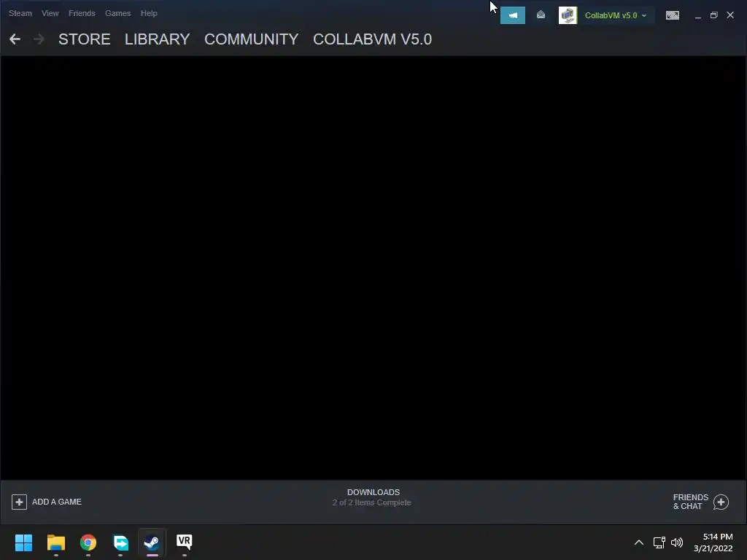Open the Help menu
The image size is (747, 560).
coord(149,13)
